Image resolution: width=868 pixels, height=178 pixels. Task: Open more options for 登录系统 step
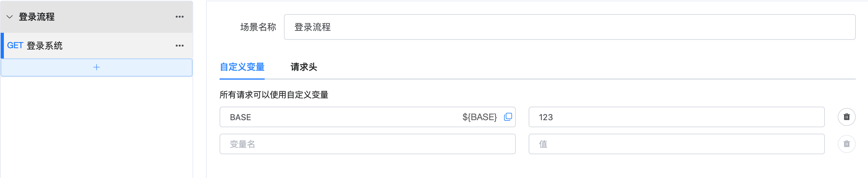coord(180,46)
